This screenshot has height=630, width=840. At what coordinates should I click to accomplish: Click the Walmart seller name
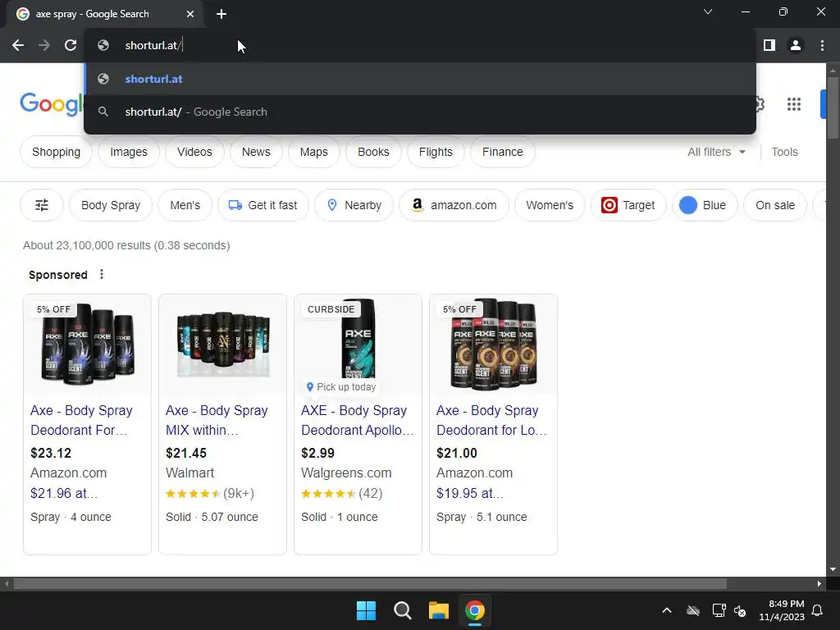[189, 472]
